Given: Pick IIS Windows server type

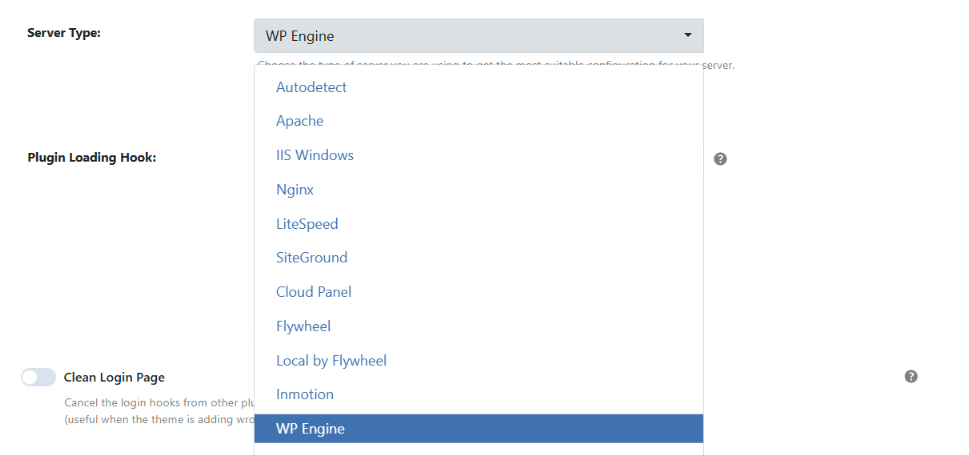Looking at the screenshot, I should (478, 155).
